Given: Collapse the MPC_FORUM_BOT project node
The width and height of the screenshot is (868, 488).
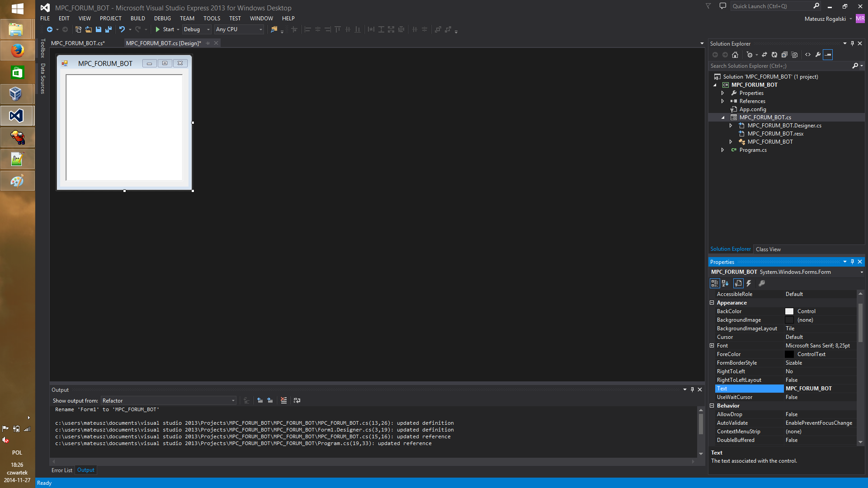Looking at the screenshot, I should pyautogui.click(x=715, y=85).
